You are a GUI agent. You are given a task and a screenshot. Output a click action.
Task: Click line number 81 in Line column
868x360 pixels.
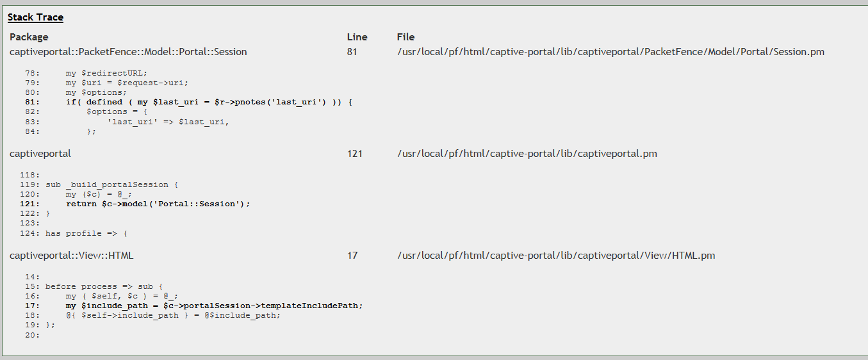pos(352,52)
